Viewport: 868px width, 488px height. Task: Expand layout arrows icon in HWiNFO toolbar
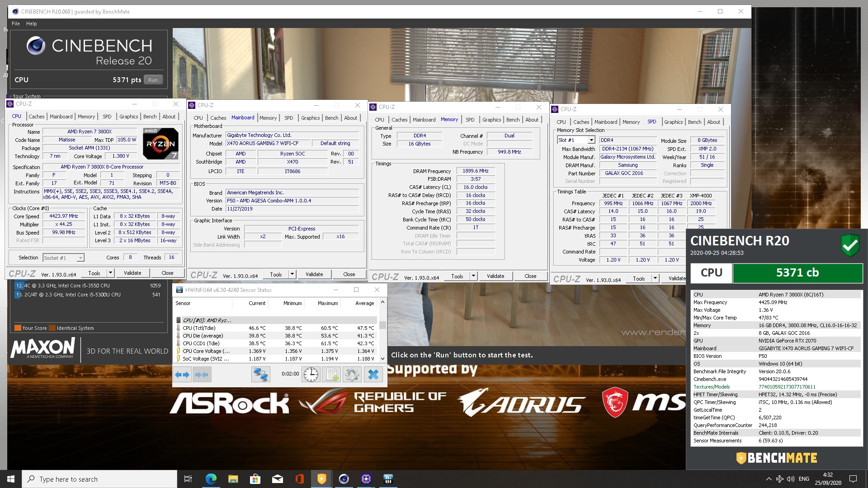(x=183, y=375)
